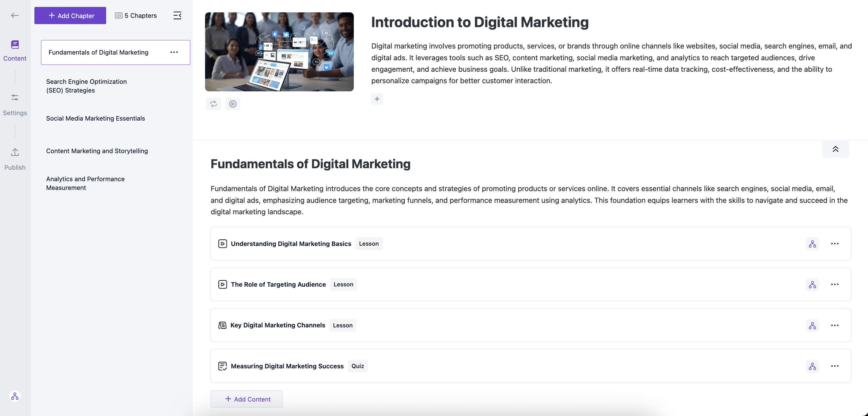
Task: Play the course cover media preview
Action: pyautogui.click(x=233, y=104)
